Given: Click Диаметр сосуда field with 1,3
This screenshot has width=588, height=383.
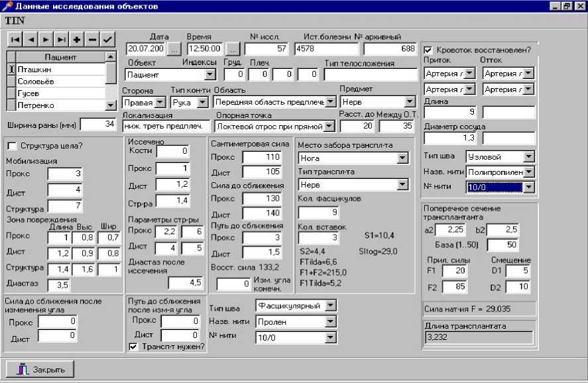Looking at the screenshot, I should (x=450, y=138).
